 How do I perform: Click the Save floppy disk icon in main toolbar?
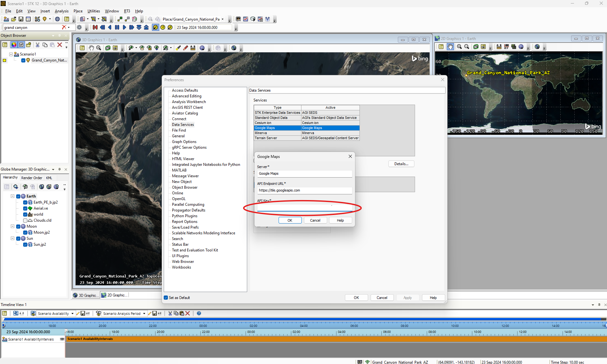pyautogui.click(x=21, y=19)
